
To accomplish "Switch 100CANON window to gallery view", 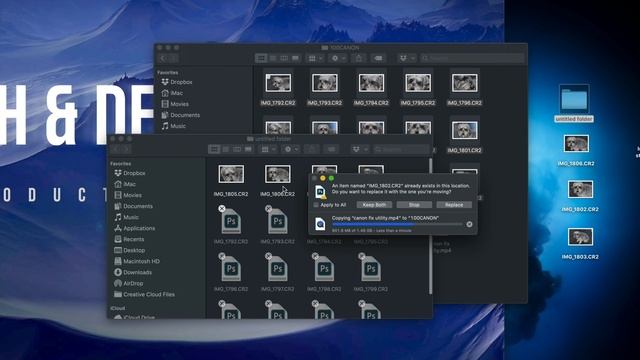I will (x=296, y=58).
